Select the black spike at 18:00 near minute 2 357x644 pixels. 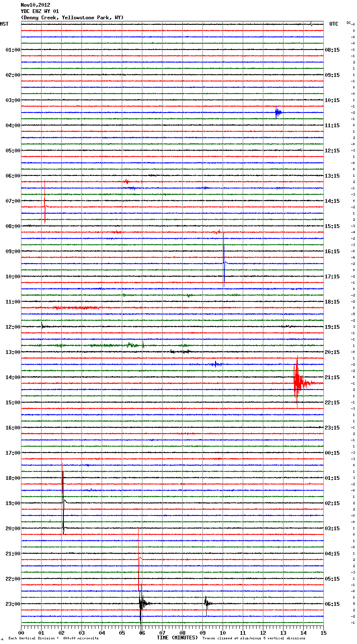[63, 479]
